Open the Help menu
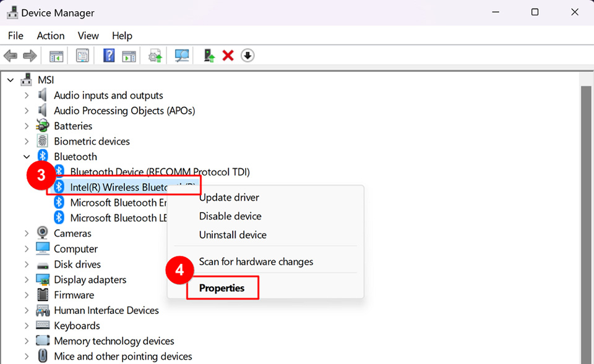 point(122,36)
